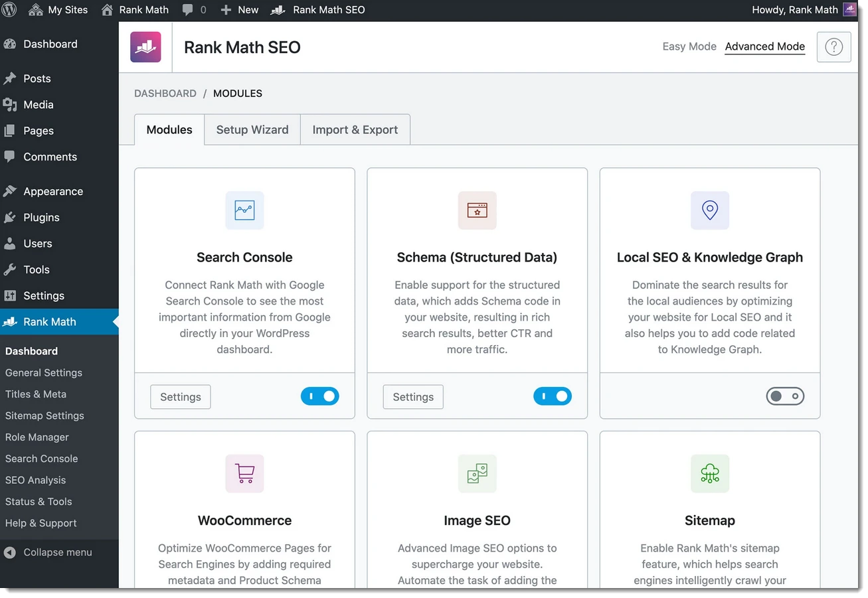Click the WooCommerce module title

pyautogui.click(x=244, y=521)
